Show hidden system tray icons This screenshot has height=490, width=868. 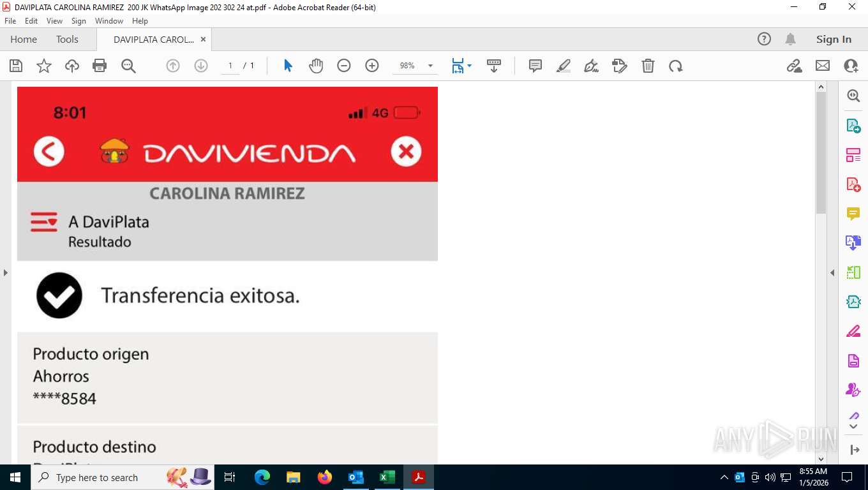pyautogui.click(x=724, y=477)
